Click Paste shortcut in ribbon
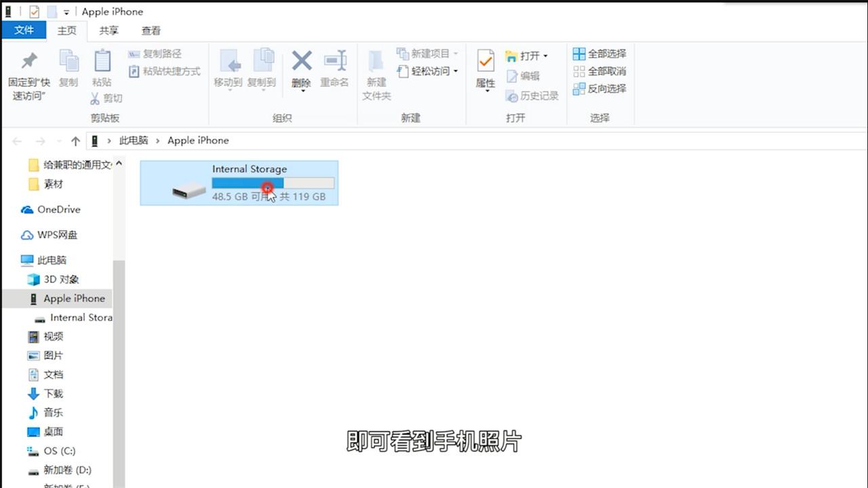This screenshot has width=868, height=488. point(164,71)
